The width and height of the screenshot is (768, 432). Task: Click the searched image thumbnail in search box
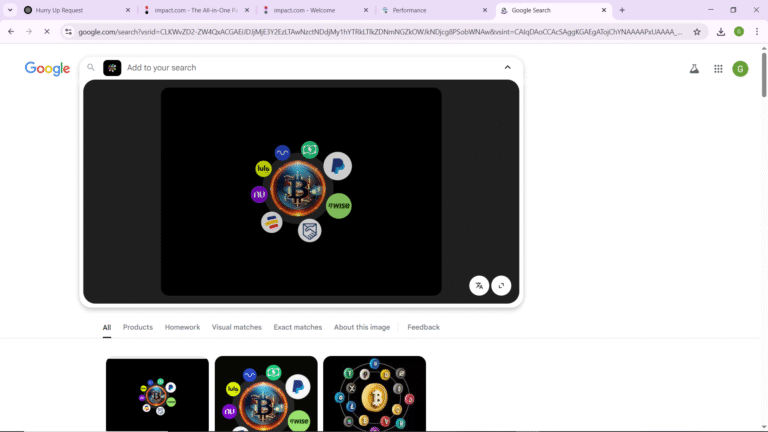112,68
